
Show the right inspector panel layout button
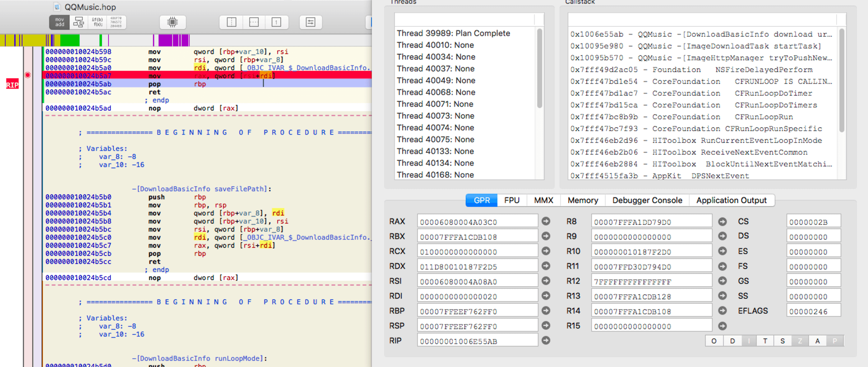click(276, 22)
